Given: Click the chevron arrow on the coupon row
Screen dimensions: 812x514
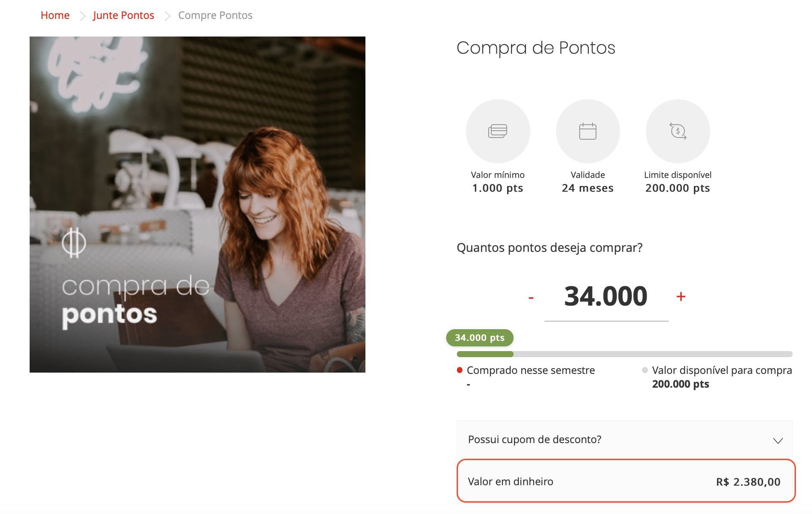Looking at the screenshot, I should click(778, 441).
